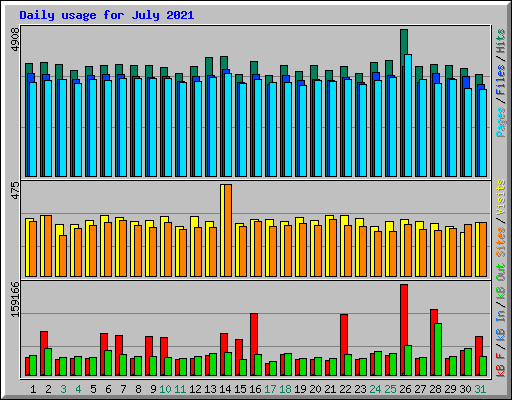This screenshot has width=512, height=400.
Task: Click the red kB bar for day 16
Action: coord(254,333)
